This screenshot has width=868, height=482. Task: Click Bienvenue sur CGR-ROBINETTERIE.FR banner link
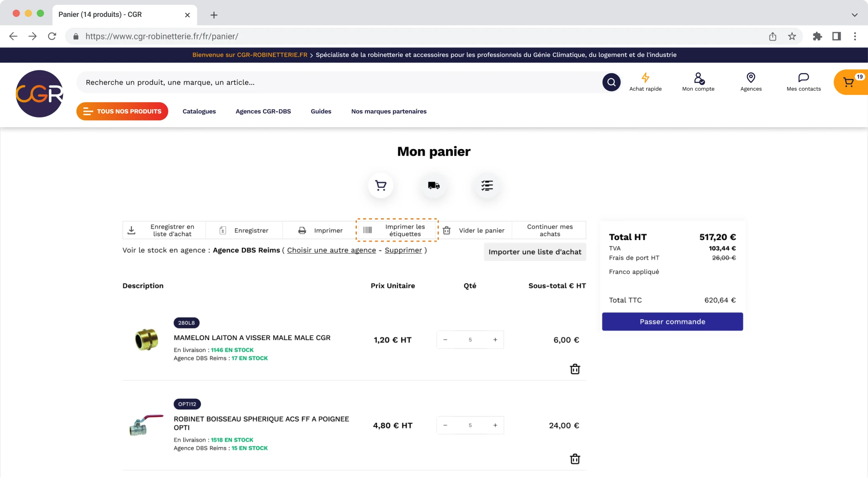point(250,55)
